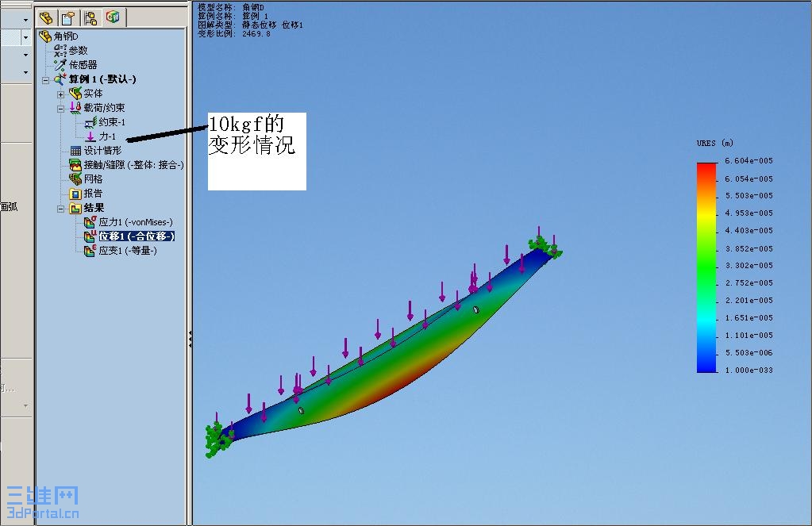Open the topmost dropdown arrow in the left strip
Screen dimensions: 812x526
click(26, 20)
